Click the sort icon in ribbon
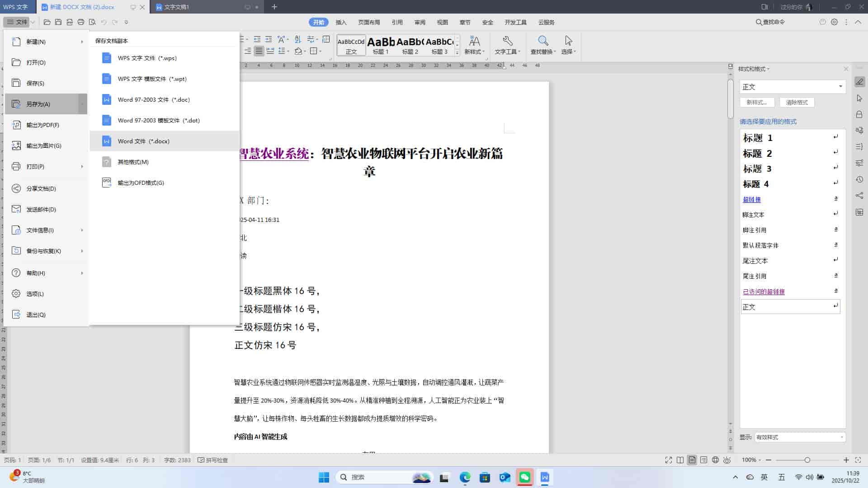 tap(297, 39)
